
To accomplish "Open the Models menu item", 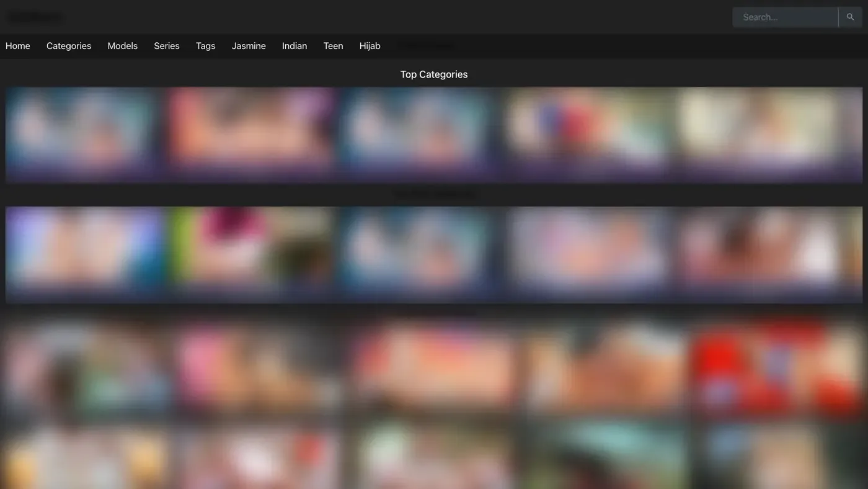I will pyautogui.click(x=123, y=46).
